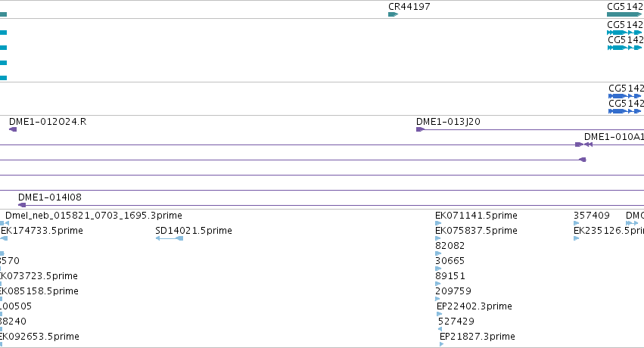Screen dimensions: 644x348
Task: Select arrow glyph under EP22402.3prime
Action: 440,314
